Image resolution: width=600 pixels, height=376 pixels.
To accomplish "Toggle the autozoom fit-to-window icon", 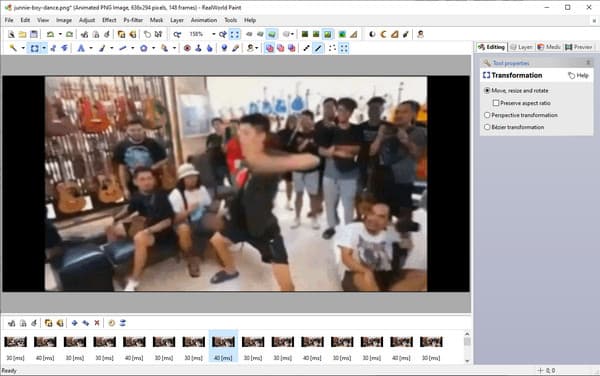I will (235, 34).
